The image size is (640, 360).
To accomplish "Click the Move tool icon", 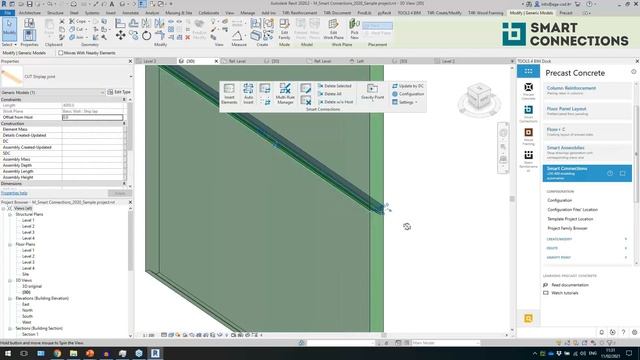I will pyautogui.click(x=120, y=36).
